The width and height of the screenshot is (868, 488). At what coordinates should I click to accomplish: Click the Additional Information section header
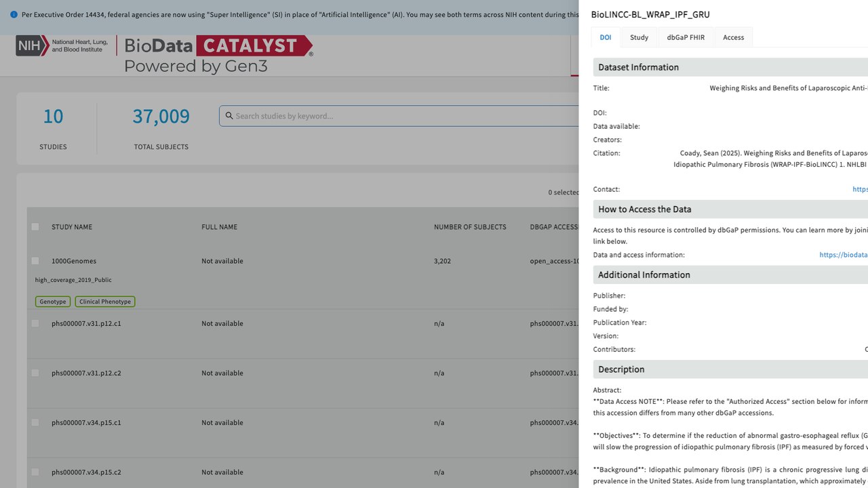(x=730, y=274)
